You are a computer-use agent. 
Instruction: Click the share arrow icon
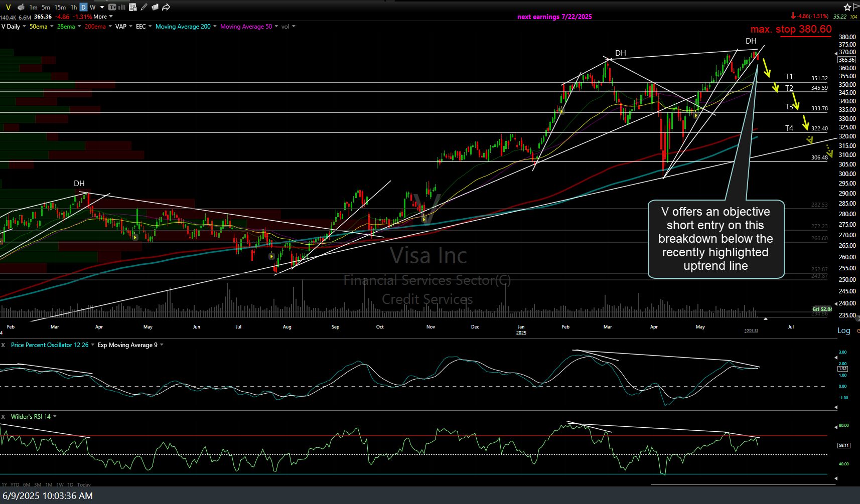tap(166, 7)
